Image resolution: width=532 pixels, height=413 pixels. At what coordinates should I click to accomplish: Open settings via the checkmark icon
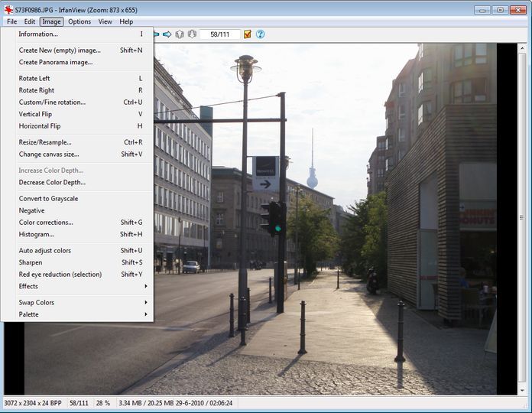coord(248,34)
